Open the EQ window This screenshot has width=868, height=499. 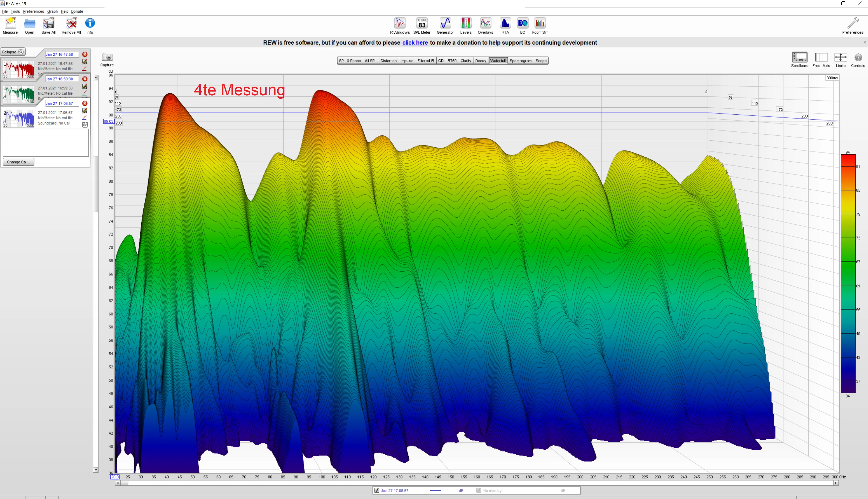click(522, 26)
